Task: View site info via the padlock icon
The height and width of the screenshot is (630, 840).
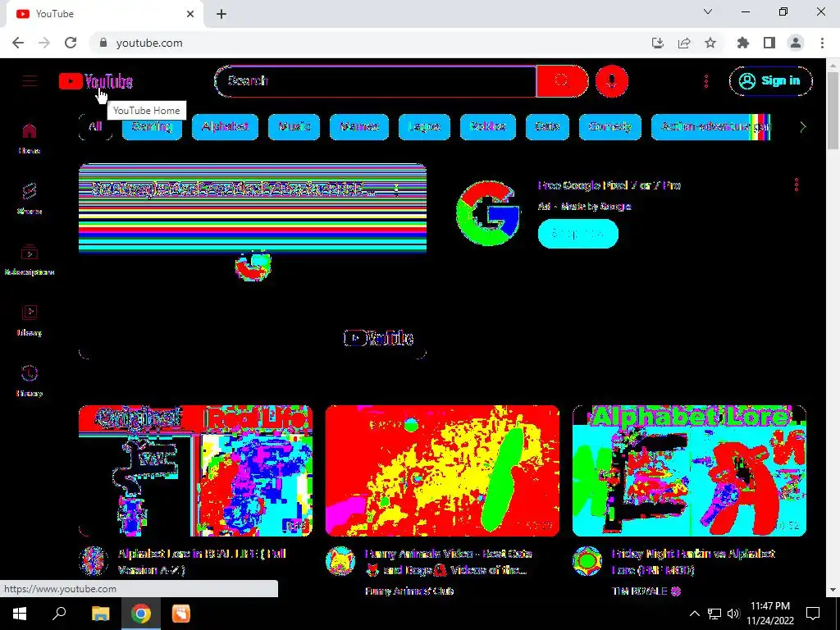Action: click(103, 43)
